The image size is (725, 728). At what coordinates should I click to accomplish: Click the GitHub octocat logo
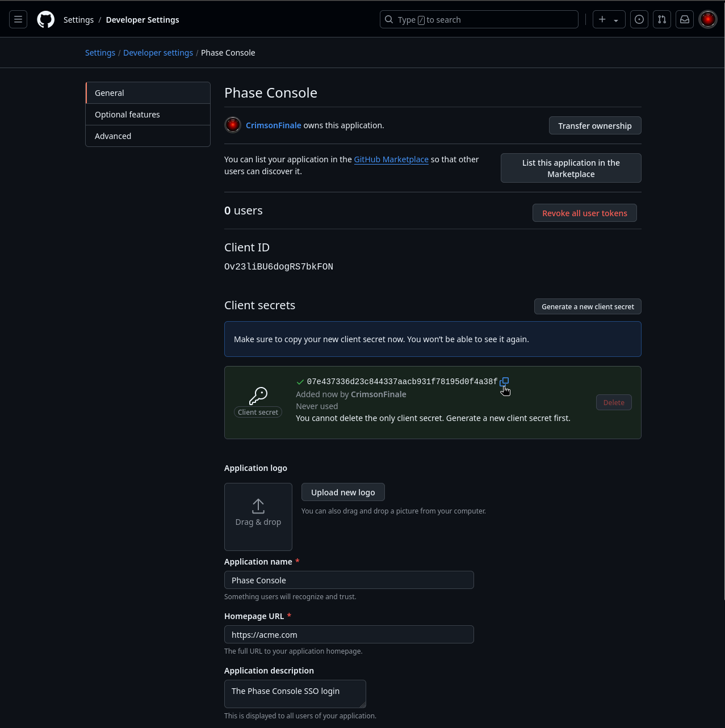point(46,19)
